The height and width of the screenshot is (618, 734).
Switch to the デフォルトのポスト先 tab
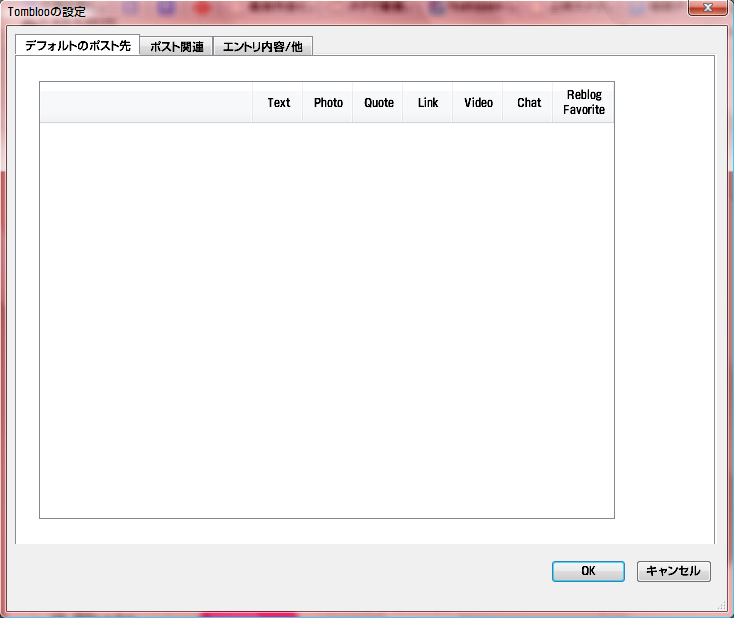78,45
